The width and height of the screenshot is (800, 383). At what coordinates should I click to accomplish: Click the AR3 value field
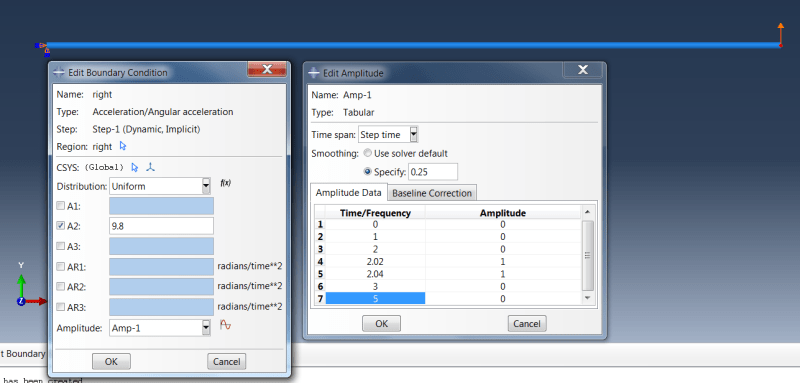coord(161,307)
